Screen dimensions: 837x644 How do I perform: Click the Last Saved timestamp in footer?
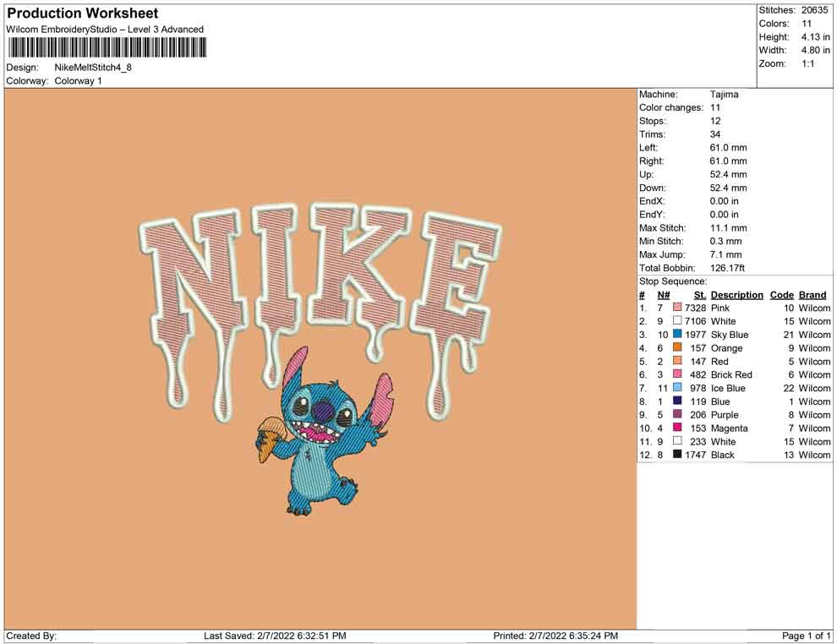tap(275, 636)
